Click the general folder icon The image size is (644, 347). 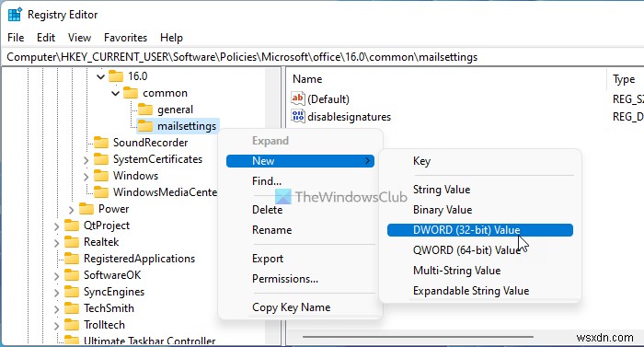pyautogui.click(x=145, y=110)
